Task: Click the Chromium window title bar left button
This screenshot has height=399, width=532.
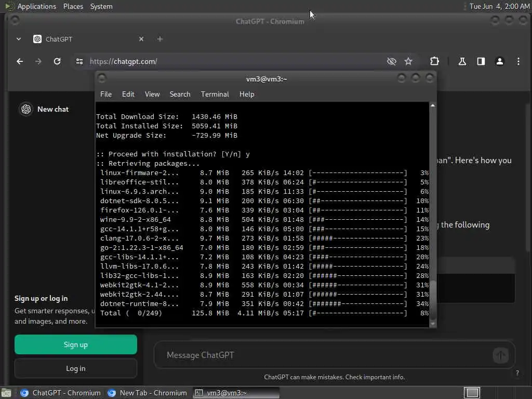Action: 15,20
